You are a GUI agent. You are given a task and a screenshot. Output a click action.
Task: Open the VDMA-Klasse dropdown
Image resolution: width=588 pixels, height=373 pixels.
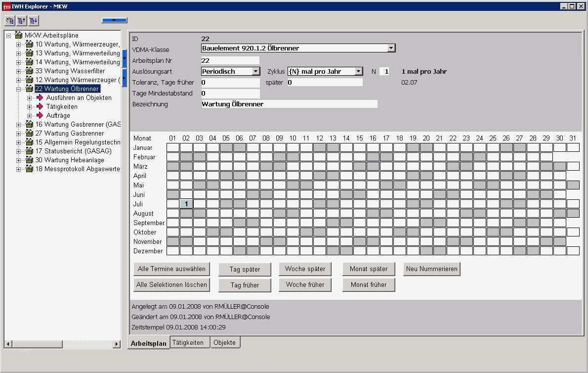391,48
